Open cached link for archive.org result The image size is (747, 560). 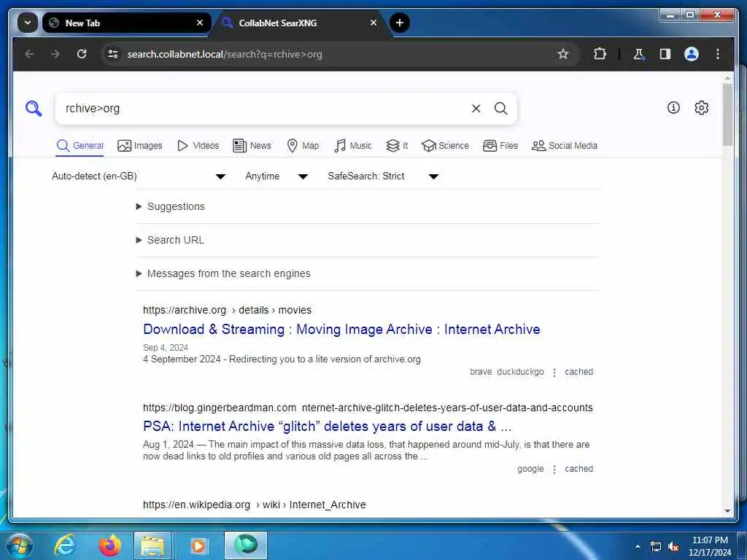click(578, 371)
